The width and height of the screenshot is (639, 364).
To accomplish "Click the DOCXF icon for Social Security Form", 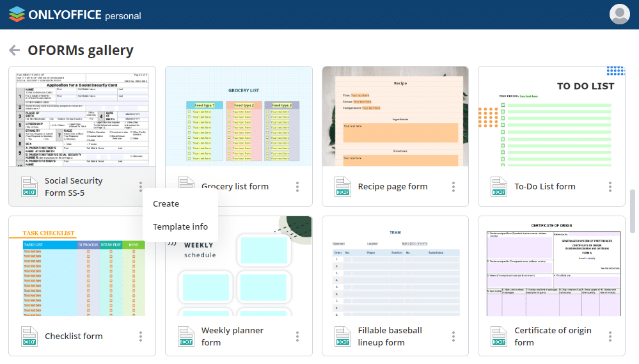I will pyautogui.click(x=29, y=186).
